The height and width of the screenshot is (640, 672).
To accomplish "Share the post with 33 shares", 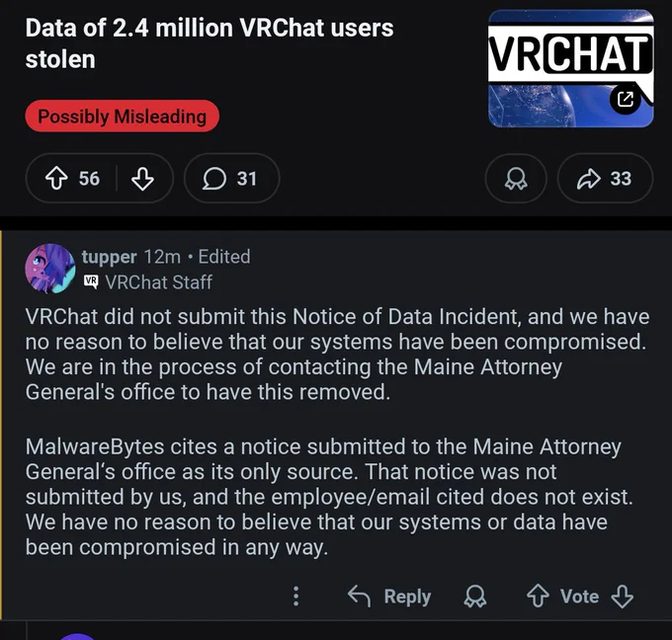I will coord(605,178).
